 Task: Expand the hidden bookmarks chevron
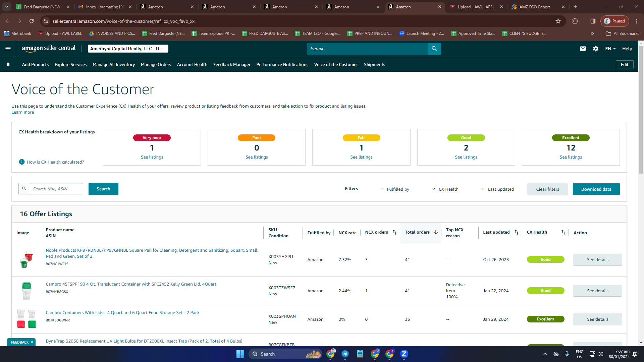[x=592, y=34]
